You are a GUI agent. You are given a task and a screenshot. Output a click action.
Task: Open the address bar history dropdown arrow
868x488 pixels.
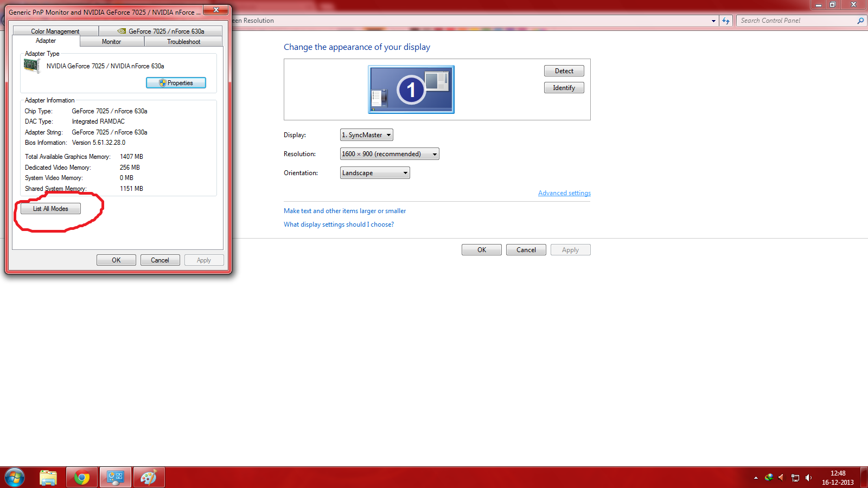(x=713, y=21)
